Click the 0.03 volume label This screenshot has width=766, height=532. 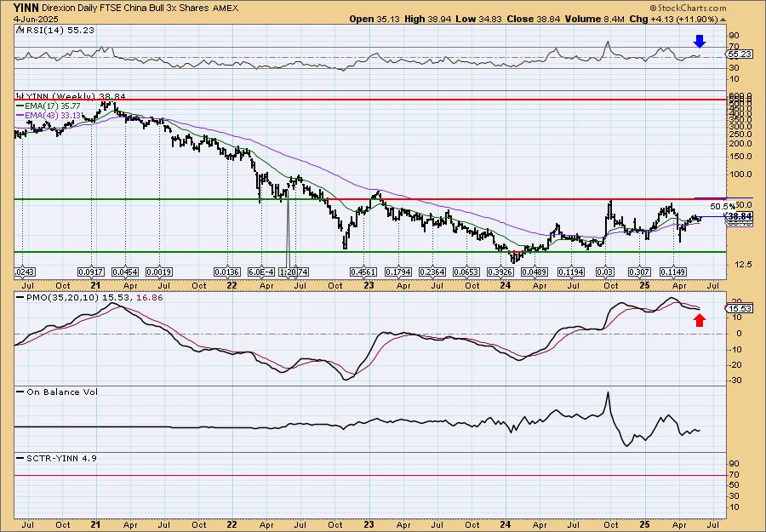606,272
